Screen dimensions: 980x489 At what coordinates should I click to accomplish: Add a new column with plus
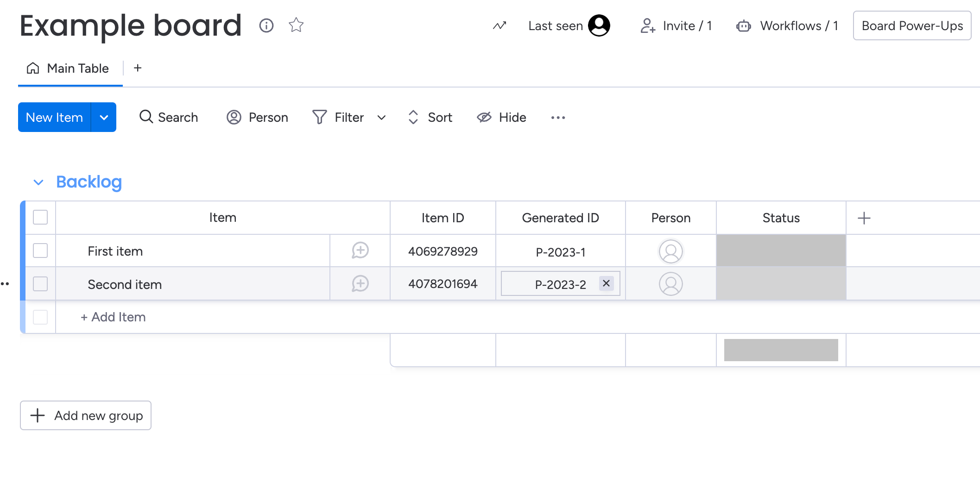[864, 218]
